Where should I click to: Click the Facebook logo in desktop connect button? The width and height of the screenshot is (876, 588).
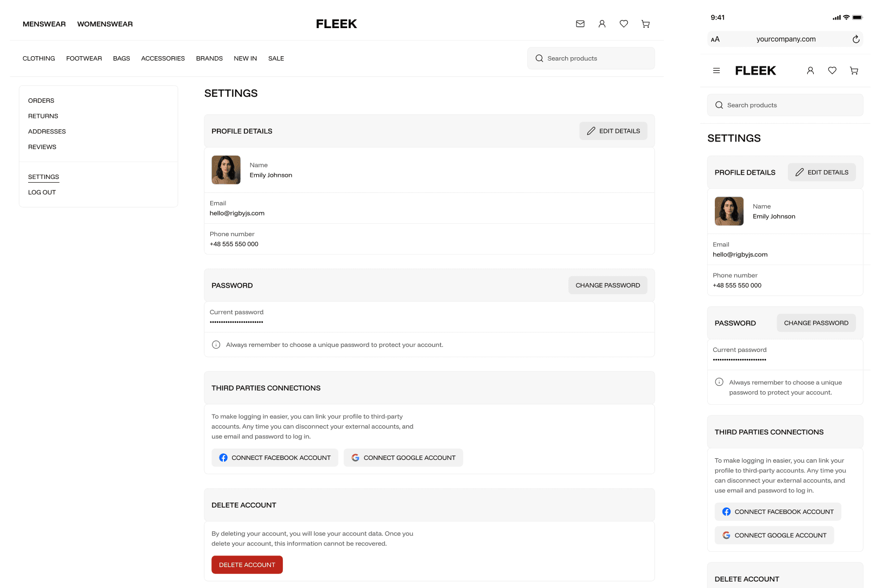(223, 458)
